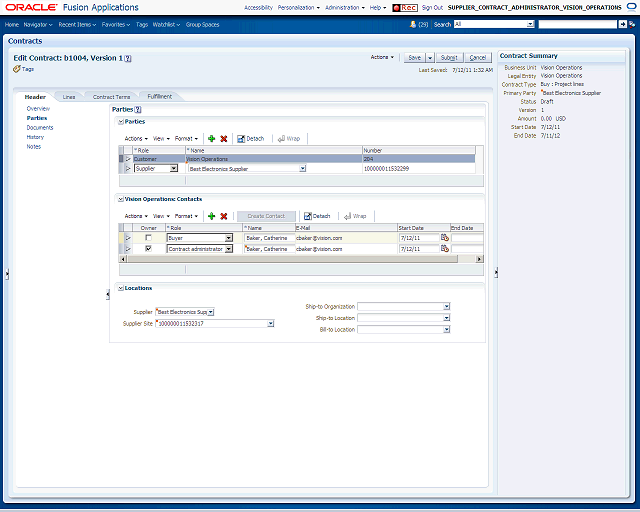This screenshot has width=640, height=512.
Task: Open View menu in Contacts toolbar
Action: point(161,216)
